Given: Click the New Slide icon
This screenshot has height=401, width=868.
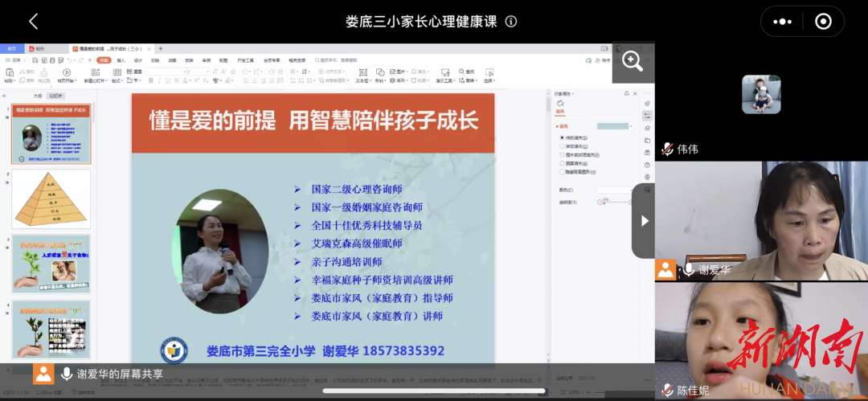Looking at the screenshot, I should 95,72.
